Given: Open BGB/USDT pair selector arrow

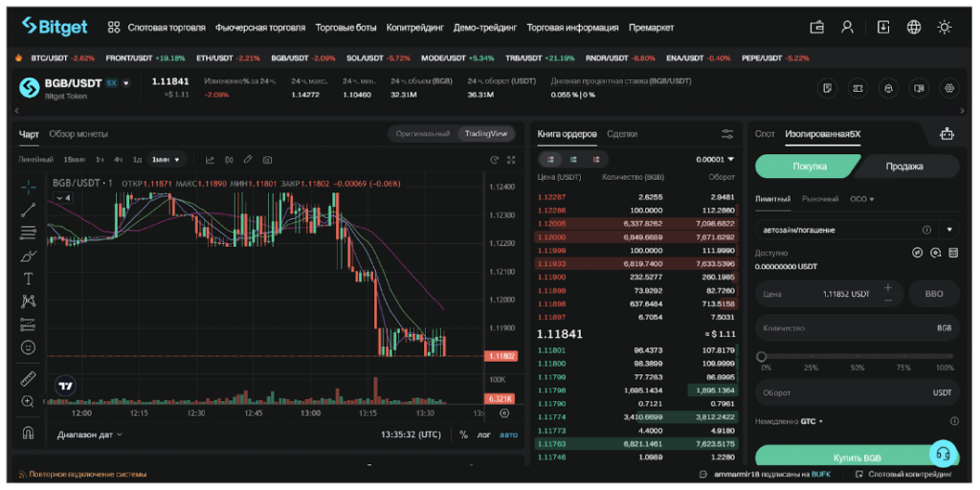Looking at the screenshot, I should 125,82.
